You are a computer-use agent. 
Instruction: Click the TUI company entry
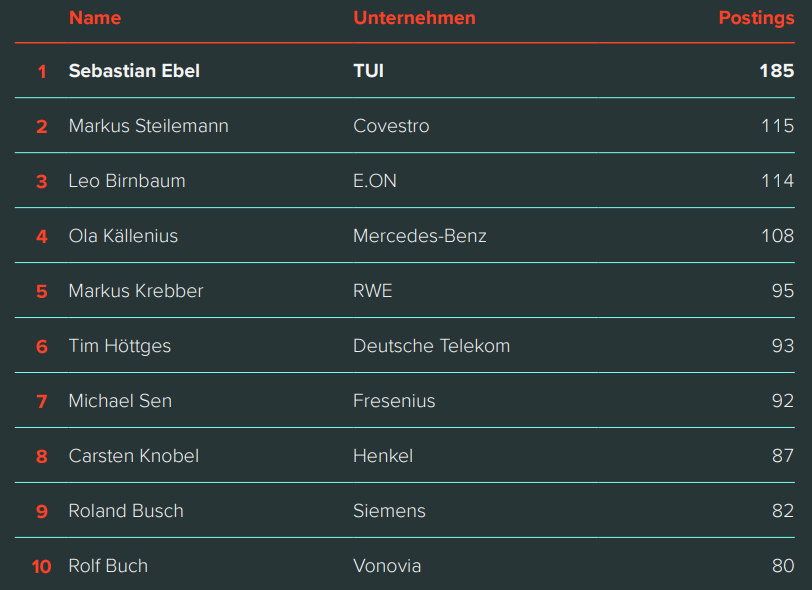coord(368,71)
